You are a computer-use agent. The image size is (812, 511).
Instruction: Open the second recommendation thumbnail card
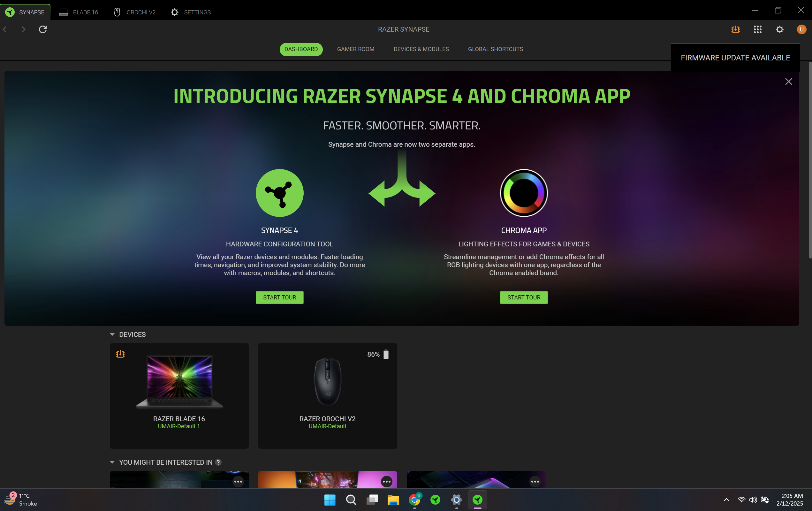[327, 480]
